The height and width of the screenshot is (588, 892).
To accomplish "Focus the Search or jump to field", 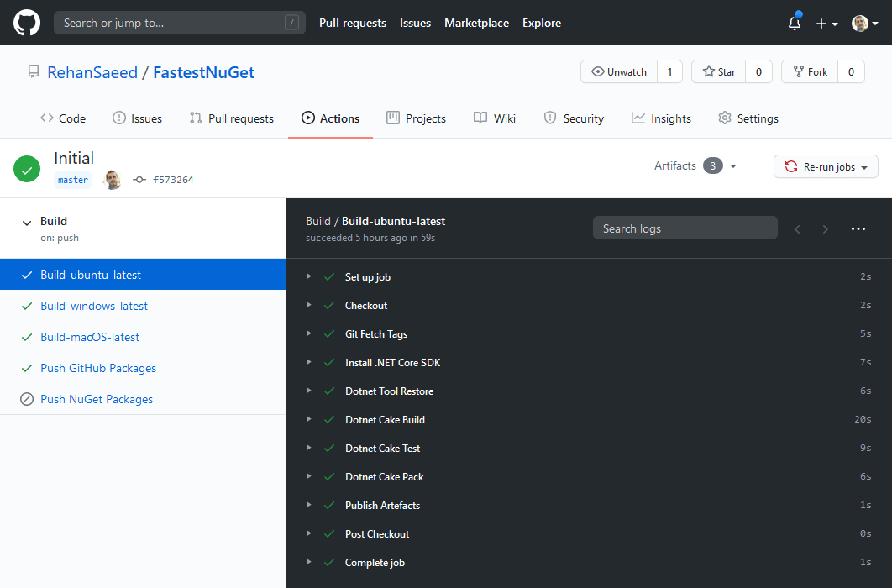I will (179, 23).
